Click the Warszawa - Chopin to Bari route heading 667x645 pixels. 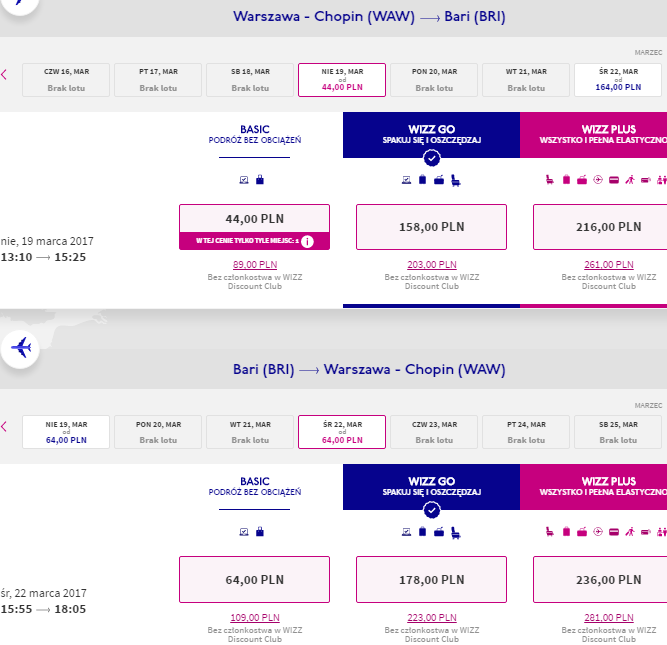(x=369, y=17)
